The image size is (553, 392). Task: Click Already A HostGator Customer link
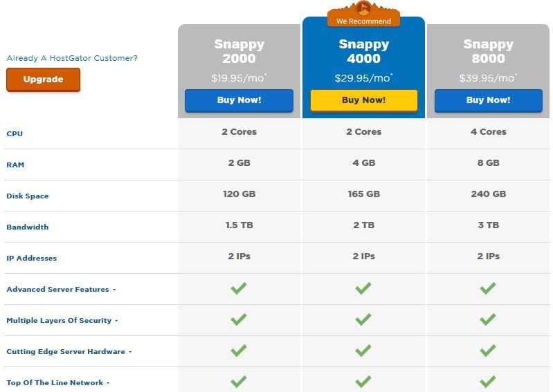pos(72,58)
